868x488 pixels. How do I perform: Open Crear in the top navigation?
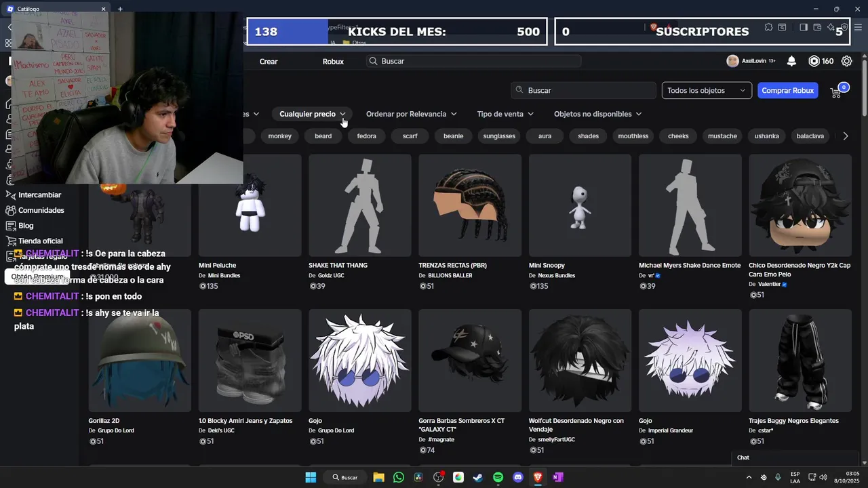pos(269,61)
